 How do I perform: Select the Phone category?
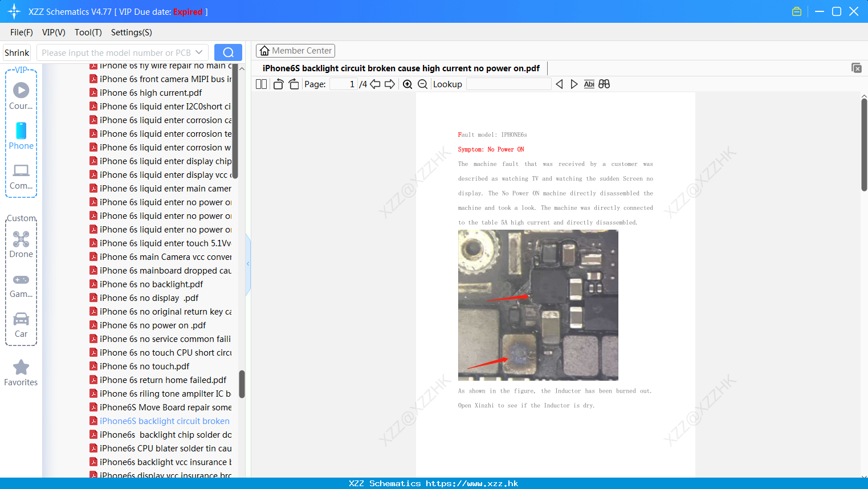[21, 136]
